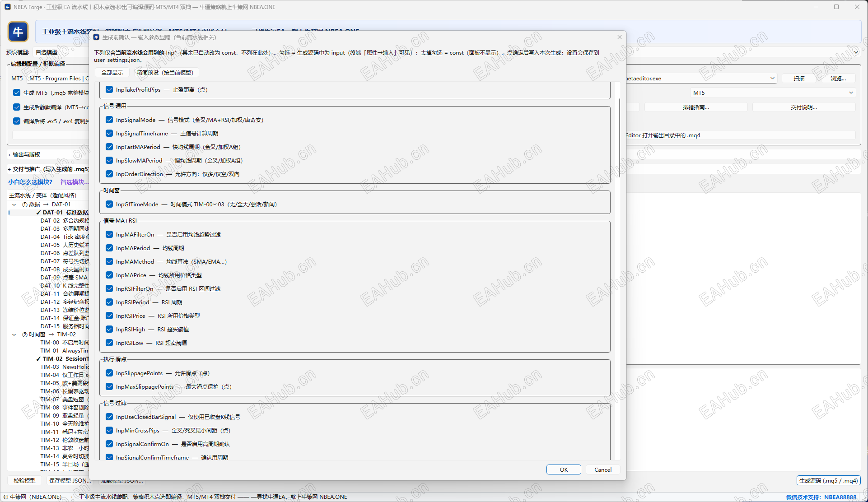This screenshot has width=868, height=502.
Task: Click the dialog vertical scrollbar
Action: (x=619, y=135)
